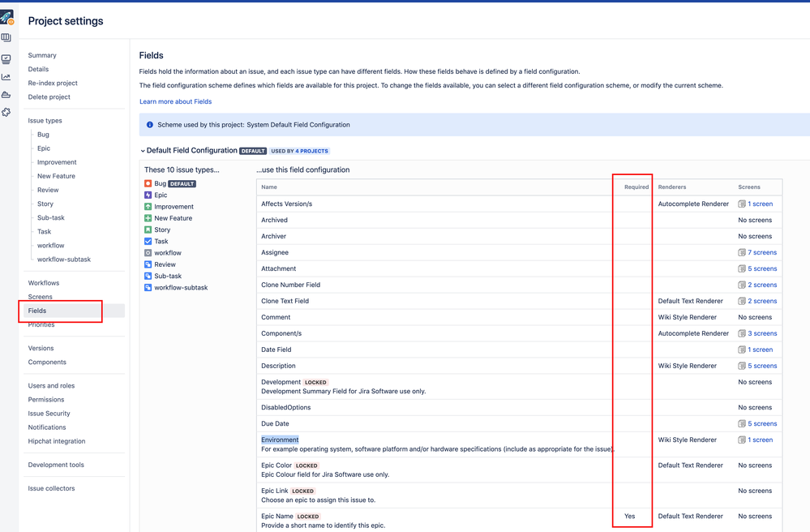Click screen icon in Date Field row
The height and width of the screenshot is (532, 810).
click(742, 350)
